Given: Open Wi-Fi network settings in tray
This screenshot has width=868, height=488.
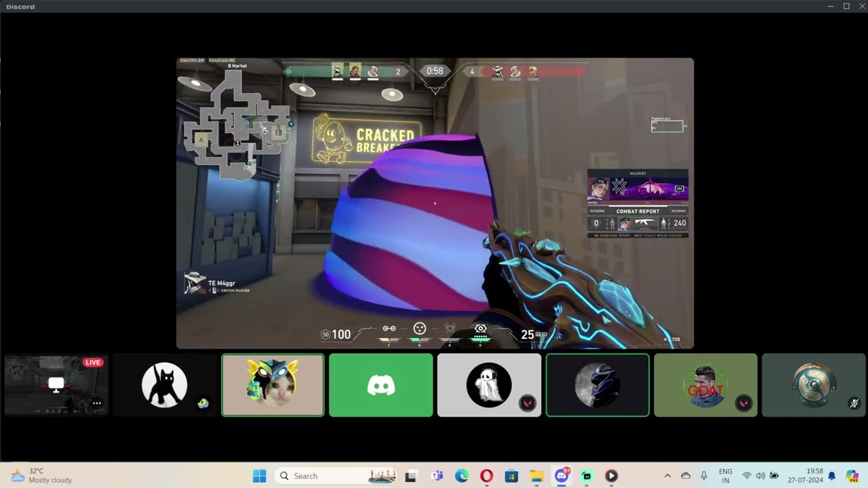Looking at the screenshot, I should [747, 476].
